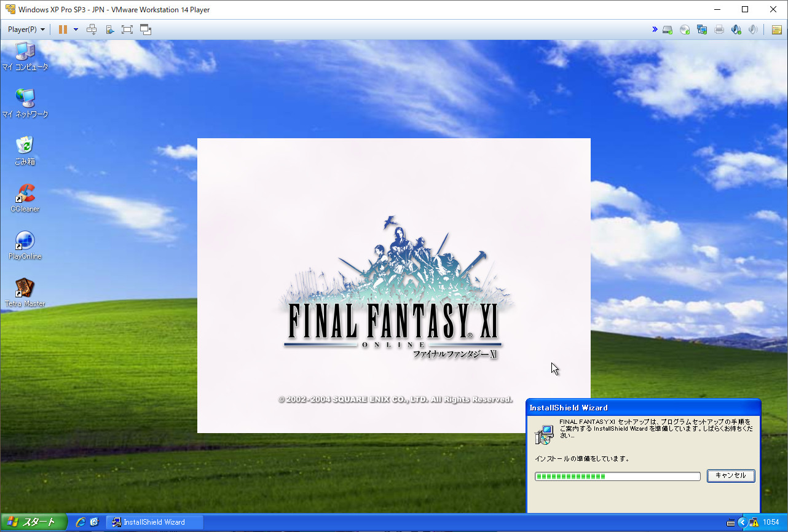Click the CD/DVD drive device icon
This screenshot has width=788, height=532.
[685, 29]
